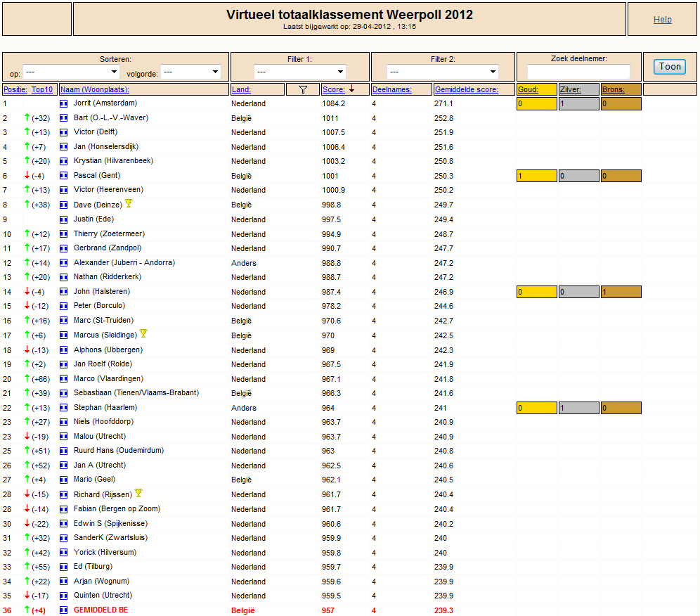Viewport: 700px width, 616px height.
Task: Click score value '1084.2'
Action: pyautogui.click(x=333, y=103)
